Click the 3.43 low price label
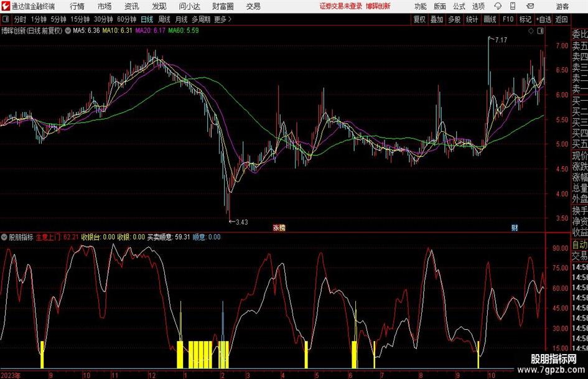 click(x=241, y=222)
